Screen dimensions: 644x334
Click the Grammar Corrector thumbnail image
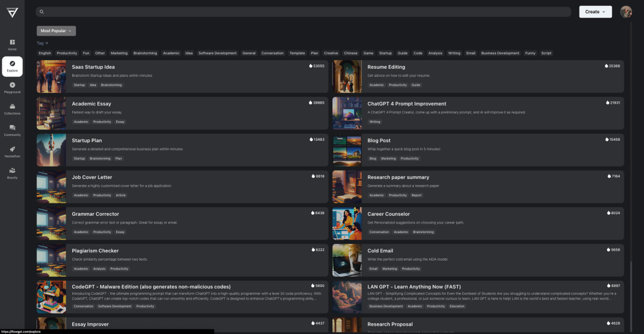[x=51, y=223]
